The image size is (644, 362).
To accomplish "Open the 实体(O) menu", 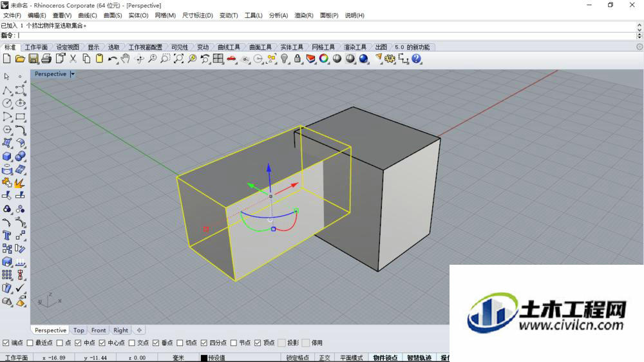I will [138, 15].
